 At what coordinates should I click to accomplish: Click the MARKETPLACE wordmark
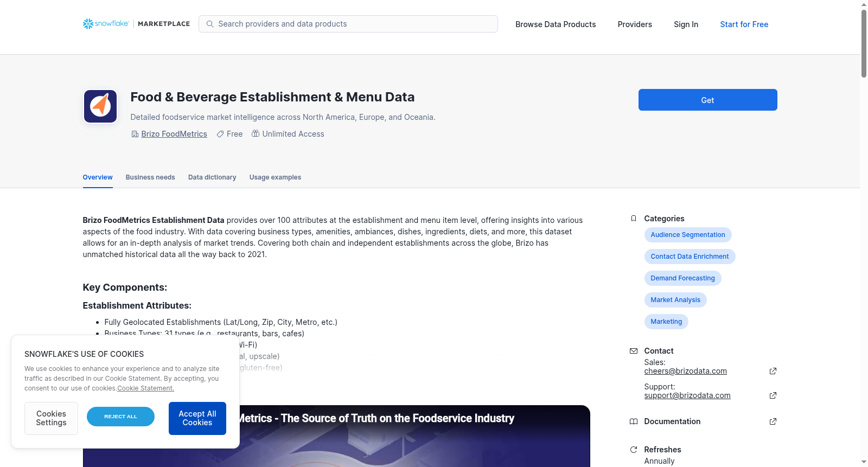tap(164, 24)
